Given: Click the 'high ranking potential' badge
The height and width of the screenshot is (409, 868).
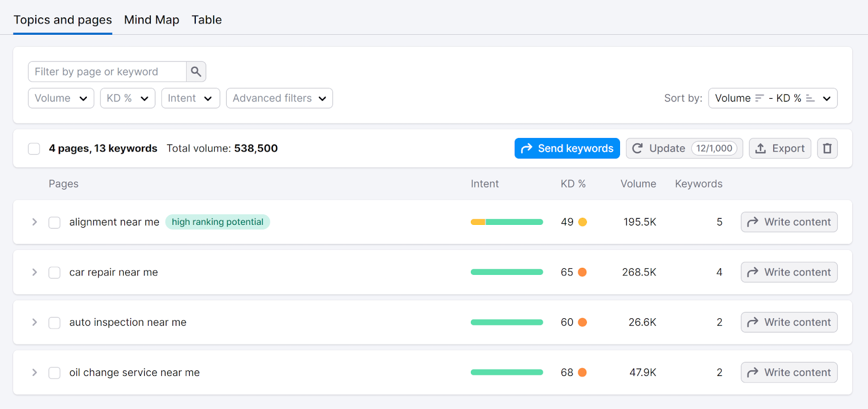Looking at the screenshot, I should pyautogui.click(x=218, y=222).
